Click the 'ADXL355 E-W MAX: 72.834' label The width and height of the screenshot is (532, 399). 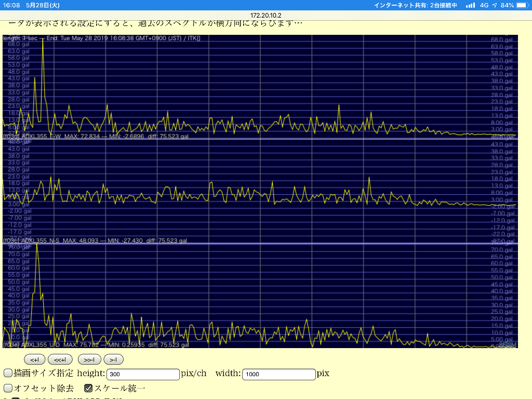click(x=61, y=136)
